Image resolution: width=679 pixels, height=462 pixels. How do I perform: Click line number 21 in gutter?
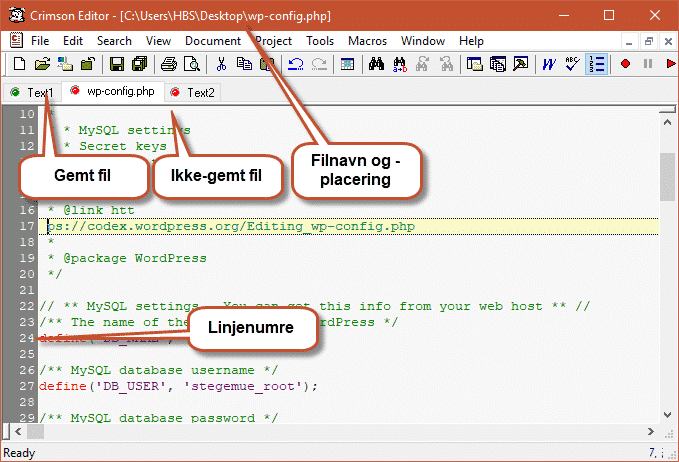tap(26, 290)
